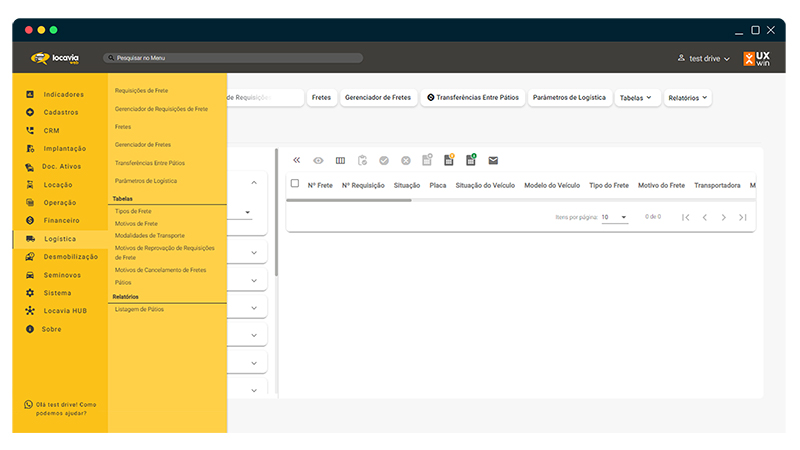
Task: Select Requisições de Frete menu item
Action: pos(141,91)
